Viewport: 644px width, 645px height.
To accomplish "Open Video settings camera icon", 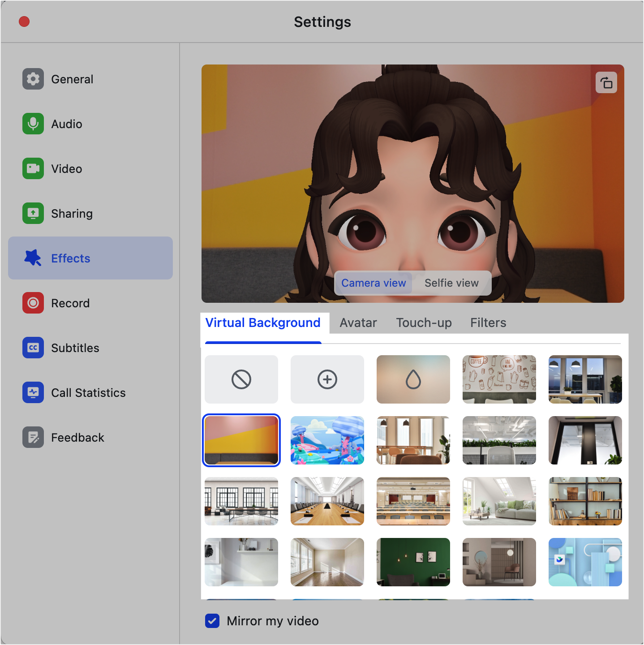I will [x=33, y=169].
